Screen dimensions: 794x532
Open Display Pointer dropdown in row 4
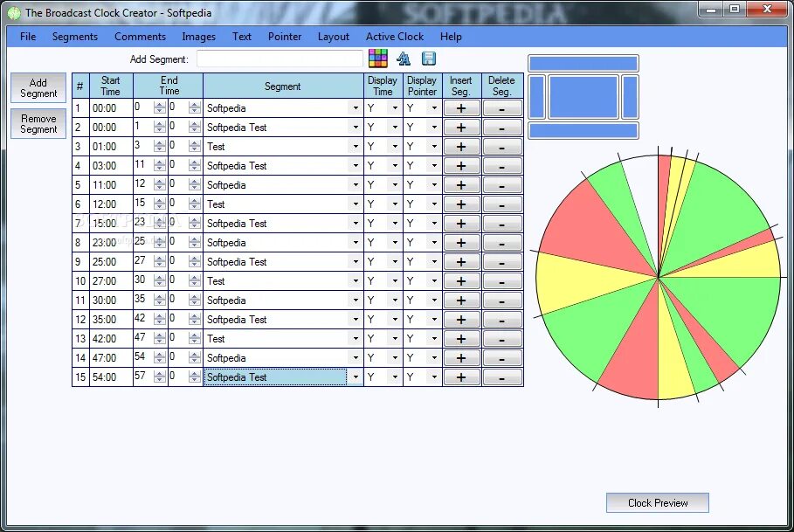(x=434, y=165)
